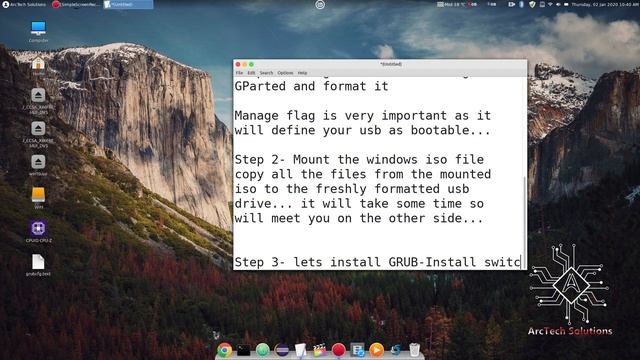Click the Wi-Fi network tray icon
This screenshot has width=640, height=360.
click(x=550, y=4)
